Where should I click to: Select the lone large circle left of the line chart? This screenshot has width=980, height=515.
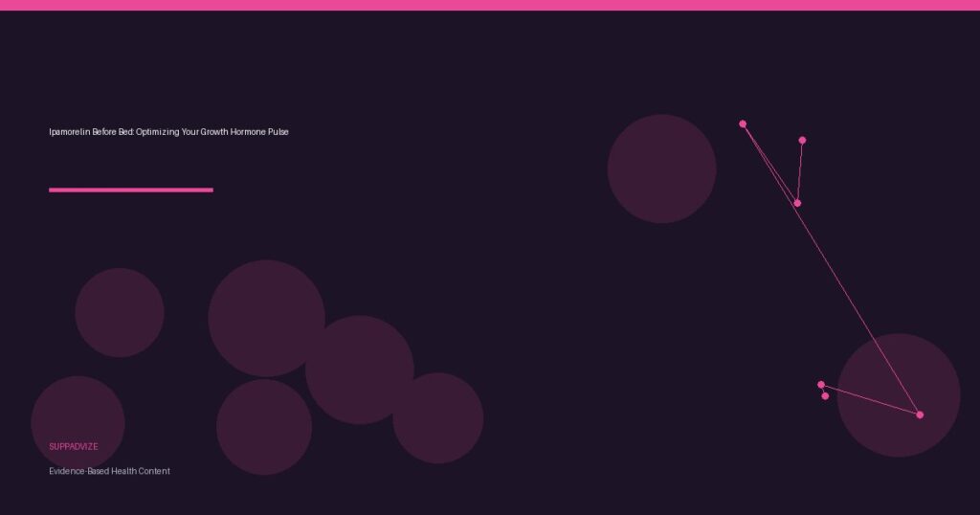661,168
